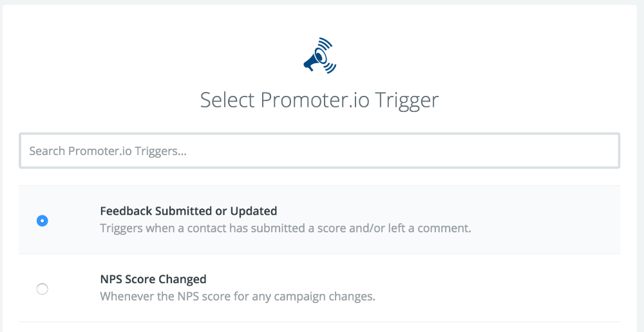The width and height of the screenshot is (644, 332).
Task: Click the description about contact submitting a score
Action: [x=285, y=228]
